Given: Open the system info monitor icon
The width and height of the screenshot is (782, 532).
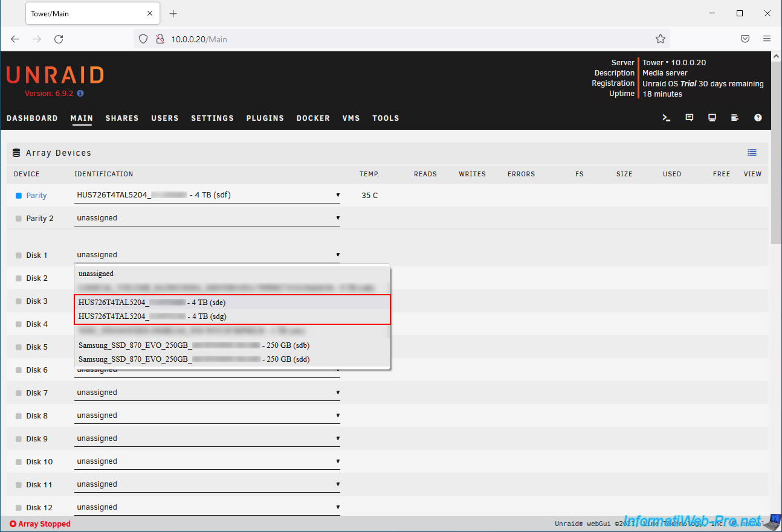Looking at the screenshot, I should coord(712,118).
